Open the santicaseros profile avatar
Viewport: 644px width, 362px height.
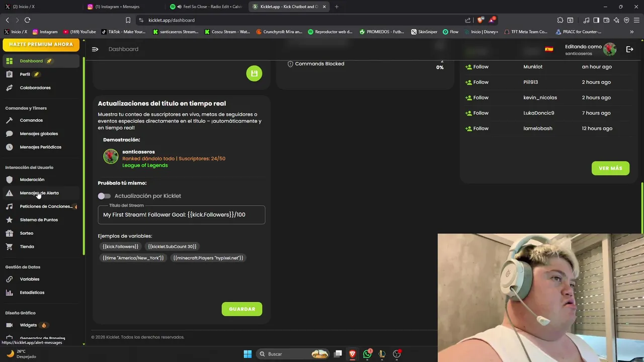(610, 49)
